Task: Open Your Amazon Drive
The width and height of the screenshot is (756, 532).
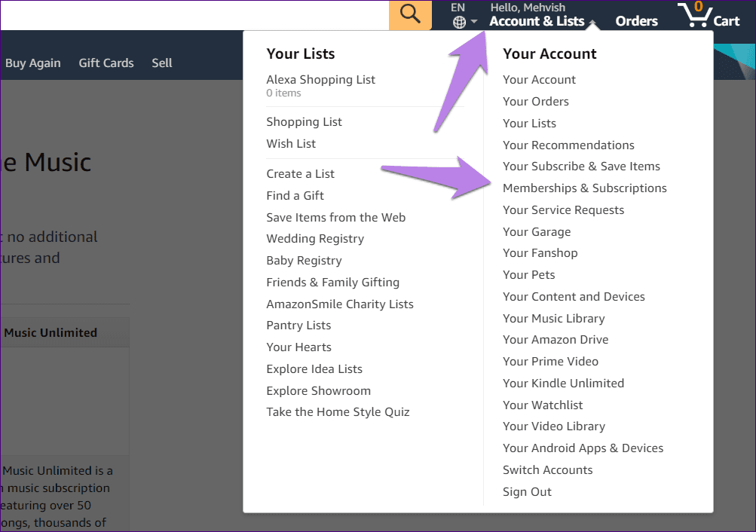Action: [x=556, y=340]
